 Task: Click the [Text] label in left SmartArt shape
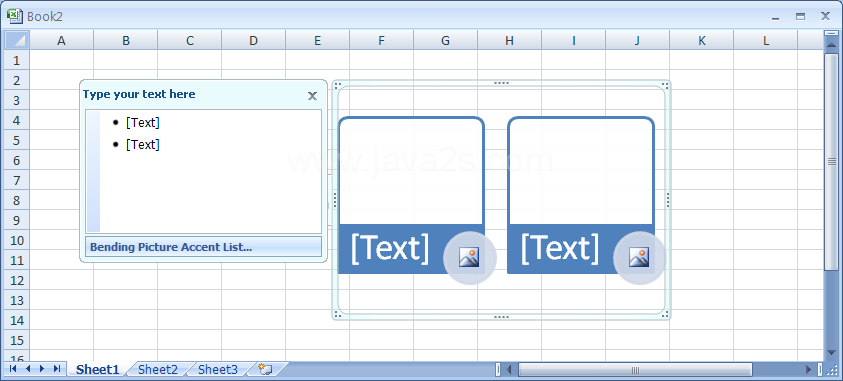(x=390, y=248)
